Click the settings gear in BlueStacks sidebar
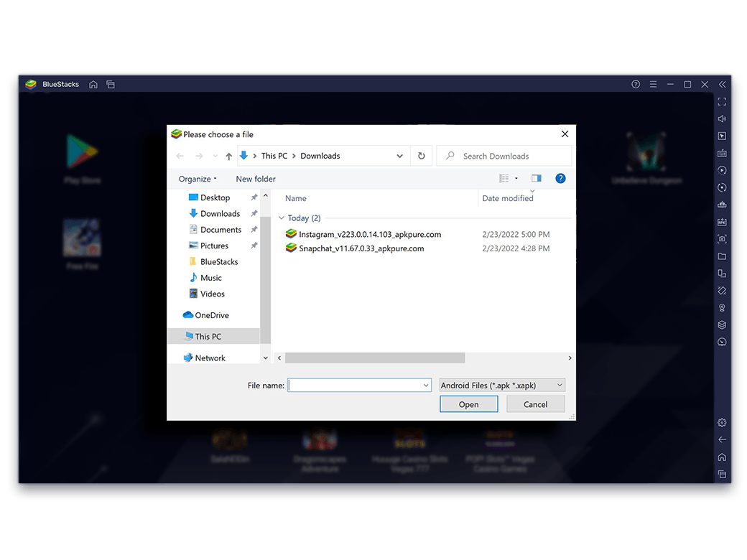Image resolution: width=747 pixels, height=560 pixels. (x=722, y=423)
